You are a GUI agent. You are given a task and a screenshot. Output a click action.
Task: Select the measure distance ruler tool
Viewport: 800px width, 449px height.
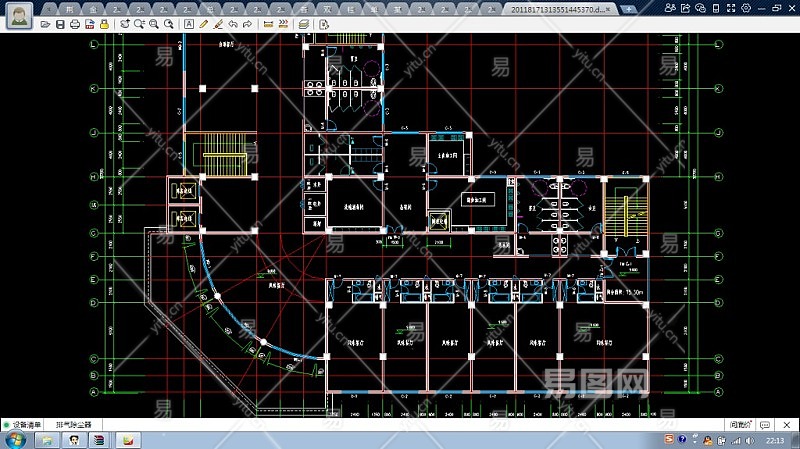(x=268, y=24)
